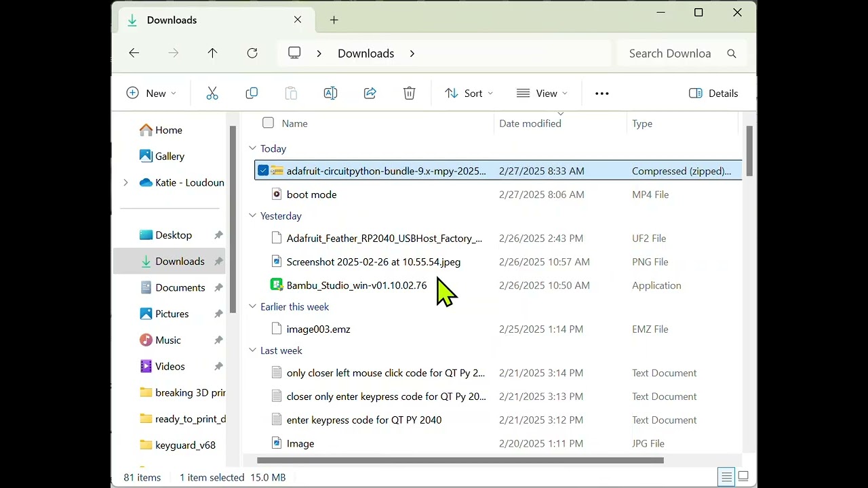Click the Image JPG file icon
Image resolution: width=868 pixels, height=488 pixels.
pyautogui.click(x=277, y=443)
